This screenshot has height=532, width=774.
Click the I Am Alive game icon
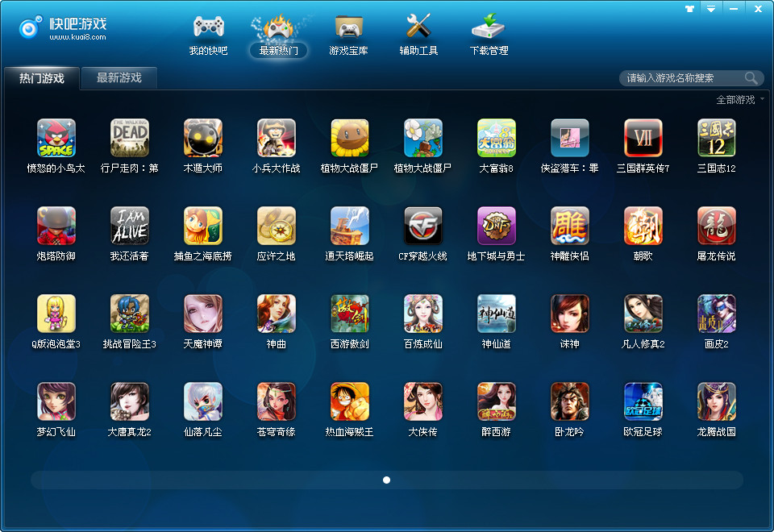(130, 226)
